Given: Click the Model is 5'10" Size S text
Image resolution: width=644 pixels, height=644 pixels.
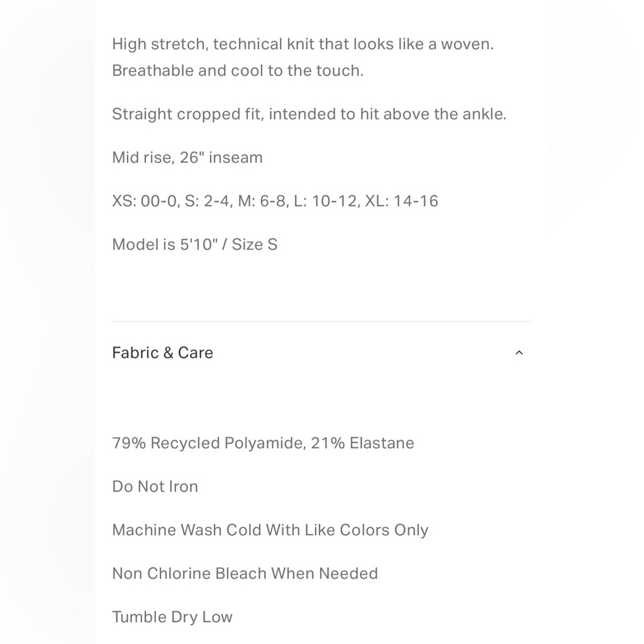Looking at the screenshot, I should [x=194, y=245].
